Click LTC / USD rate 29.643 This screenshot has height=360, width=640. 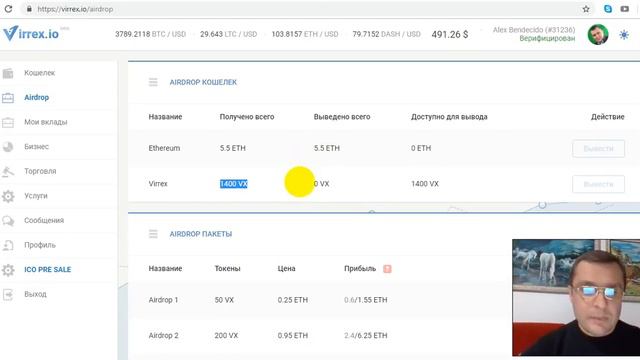[x=229, y=34]
